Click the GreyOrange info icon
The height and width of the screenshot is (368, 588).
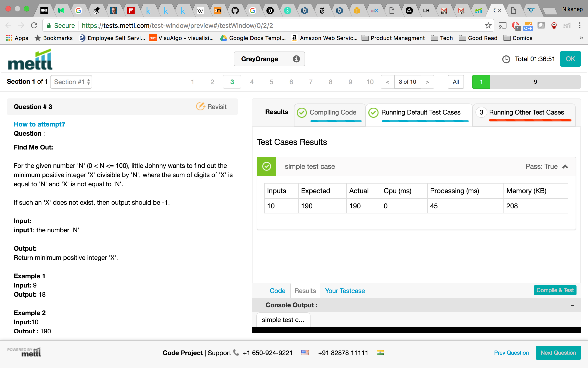tap(296, 59)
